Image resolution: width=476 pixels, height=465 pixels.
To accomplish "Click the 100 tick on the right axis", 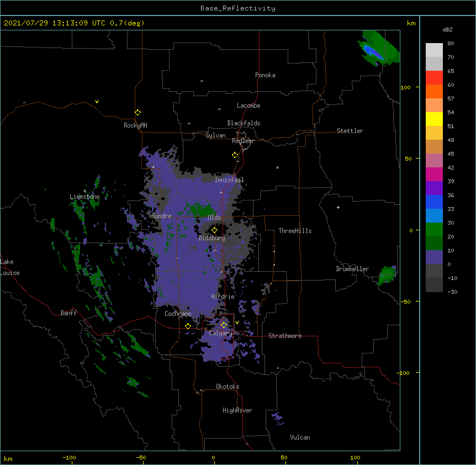I will pyautogui.click(x=405, y=87).
